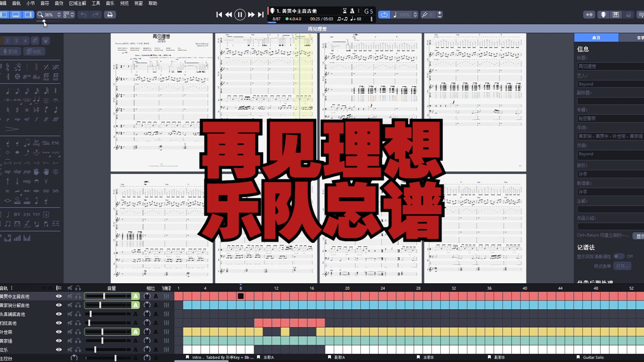This screenshot has height=362, width=644.
Task: Toggle the 显示实际演奏调性 switch
Action: click(618, 256)
